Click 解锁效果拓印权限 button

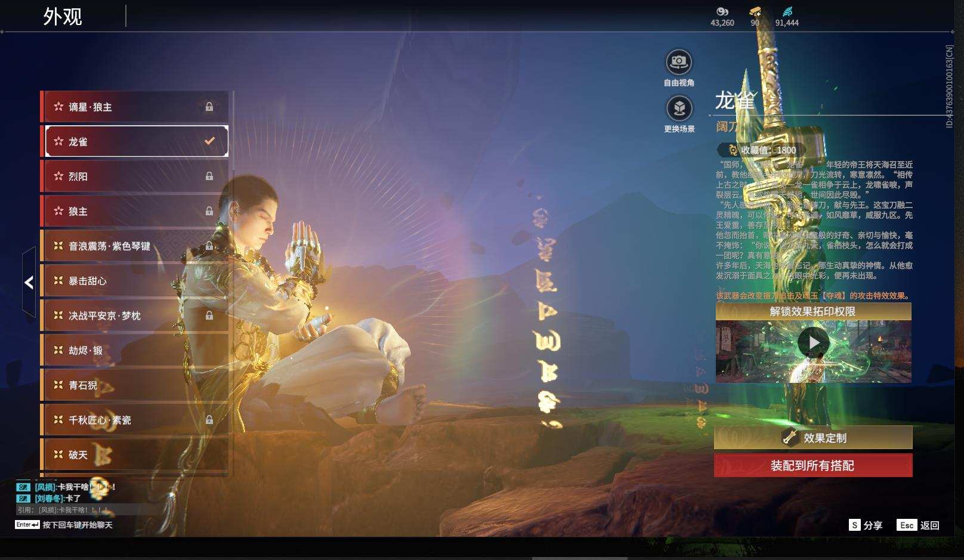[813, 311]
